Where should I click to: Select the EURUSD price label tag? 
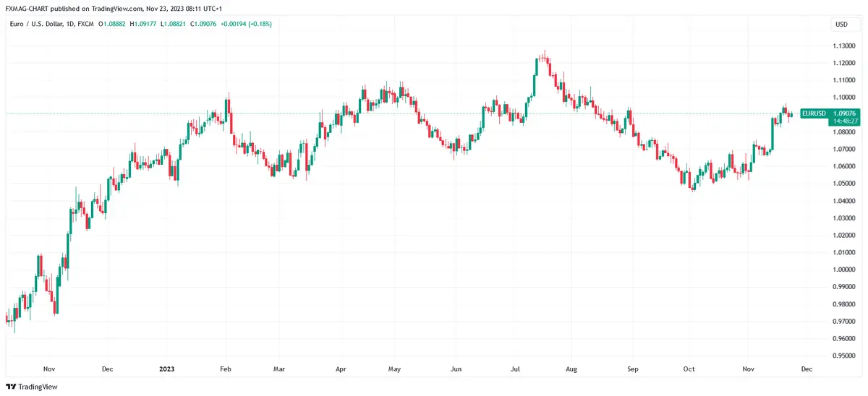814,113
